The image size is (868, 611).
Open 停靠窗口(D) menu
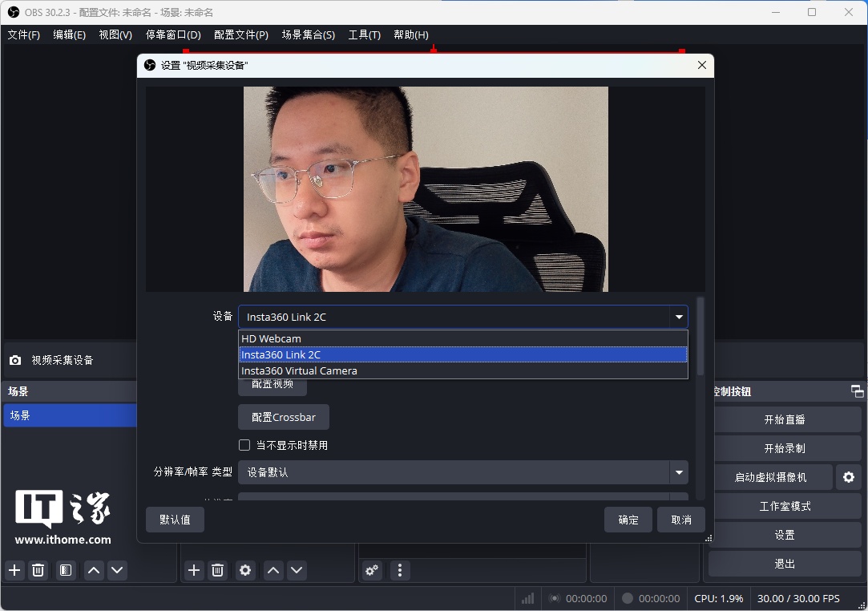click(x=173, y=35)
